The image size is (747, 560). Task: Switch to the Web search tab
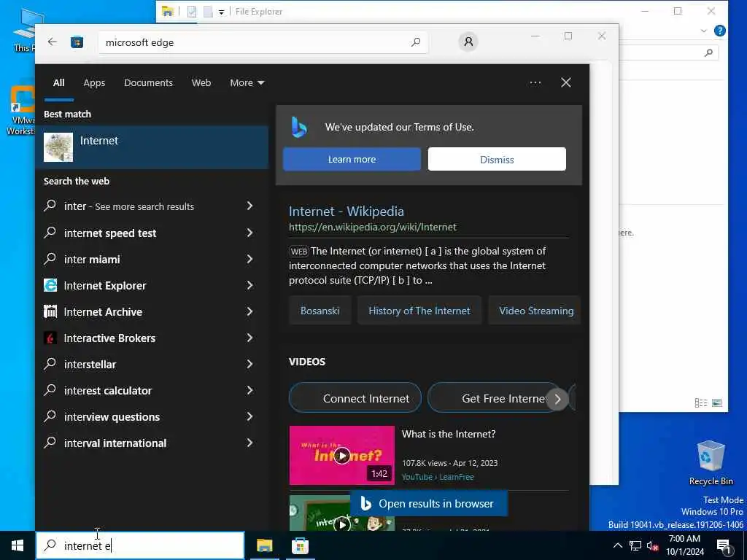pos(201,83)
